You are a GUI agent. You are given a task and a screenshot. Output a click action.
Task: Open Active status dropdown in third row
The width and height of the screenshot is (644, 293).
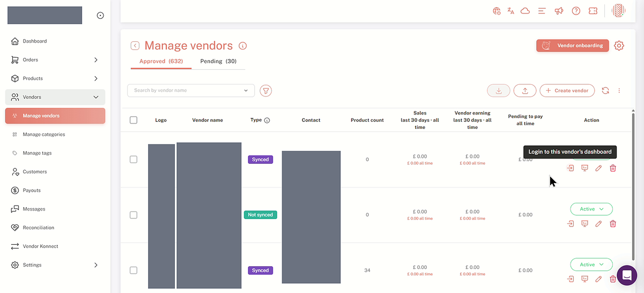[x=591, y=264]
